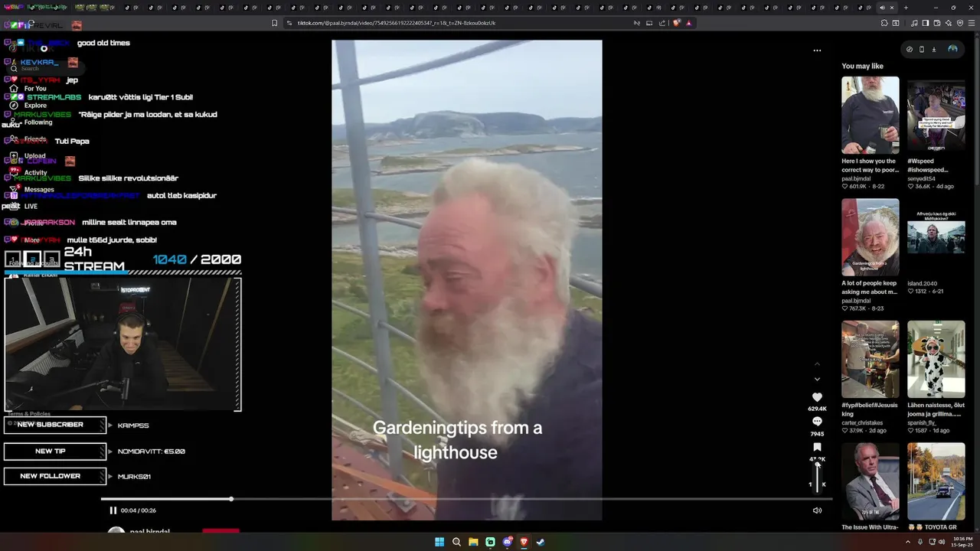This screenshot has height=551, width=980.
Task: Open the #fyp#belief#Jesusis king thumbnail
Action: [x=871, y=359]
